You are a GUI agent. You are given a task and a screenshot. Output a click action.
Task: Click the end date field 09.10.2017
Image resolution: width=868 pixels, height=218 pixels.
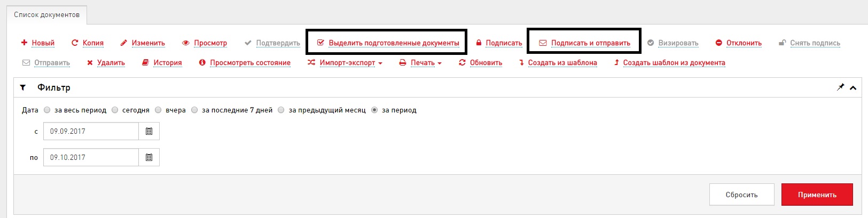coord(91,157)
